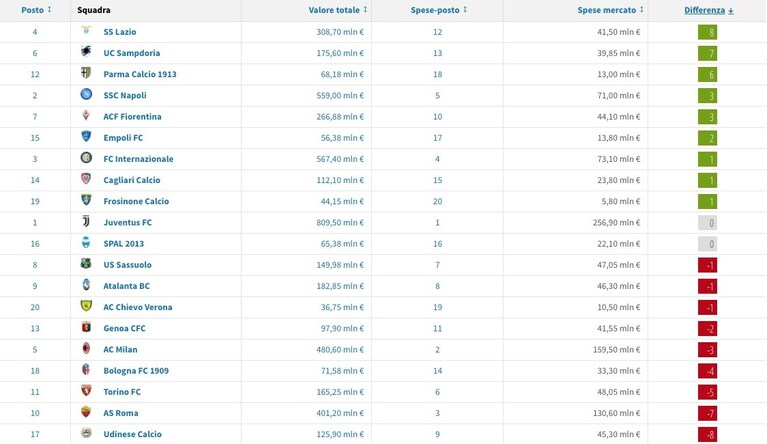
Task: Click the Juventus FC logo icon
Action: click(x=86, y=222)
